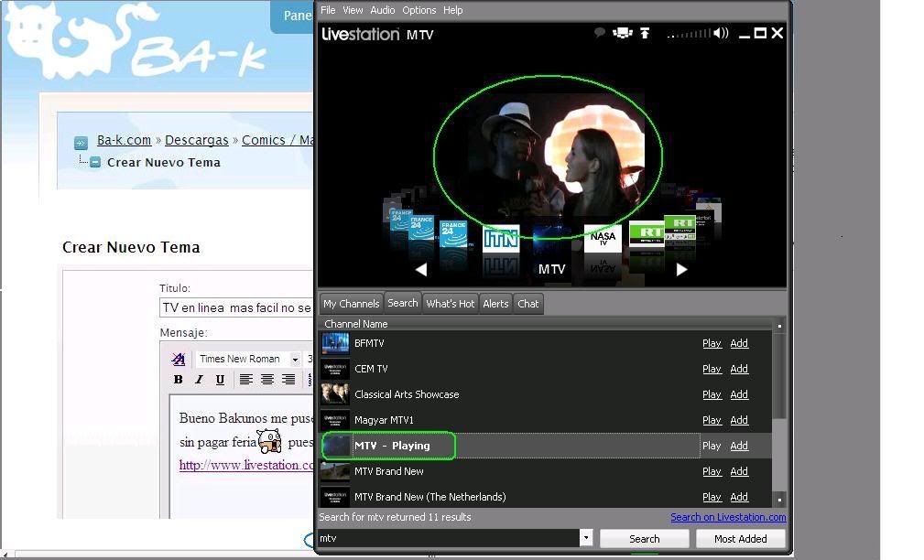Switch to the What's Hot tab
Screen dimensions: 924x560
[451, 304]
